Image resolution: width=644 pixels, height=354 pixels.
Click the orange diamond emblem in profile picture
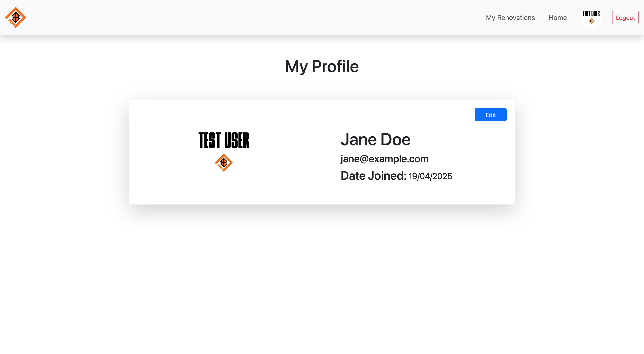click(224, 163)
